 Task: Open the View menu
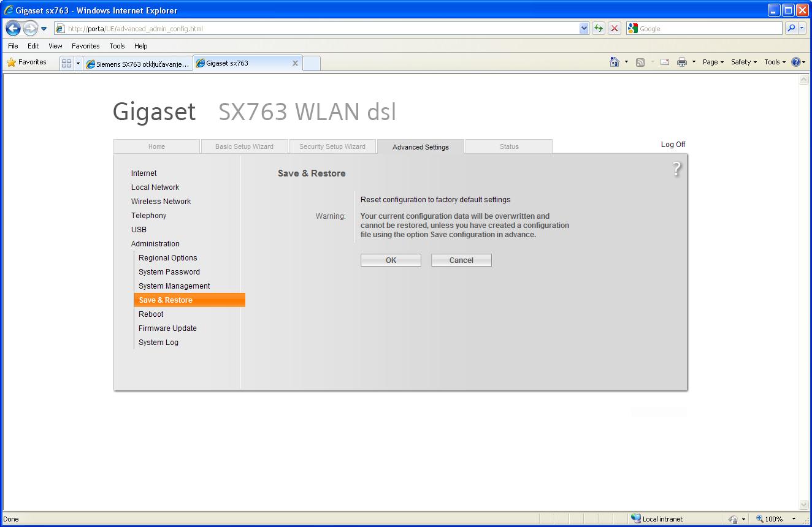pos(55,46)
